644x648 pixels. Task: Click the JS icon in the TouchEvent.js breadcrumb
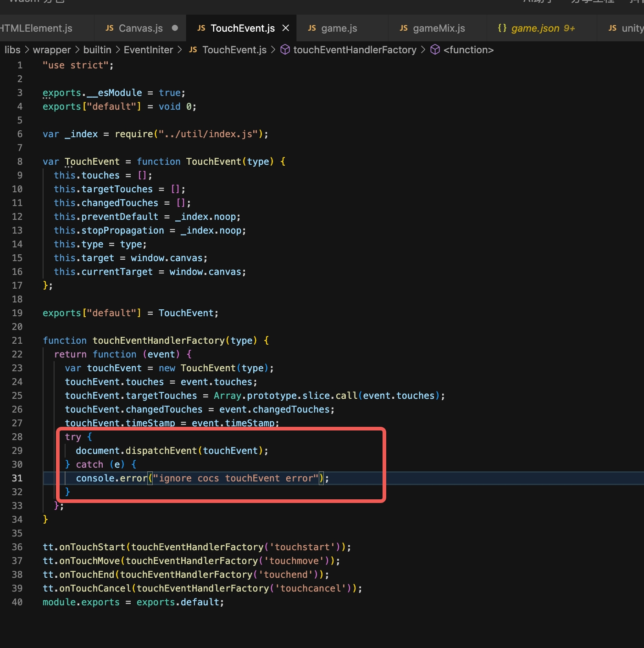tap(193, 50)
